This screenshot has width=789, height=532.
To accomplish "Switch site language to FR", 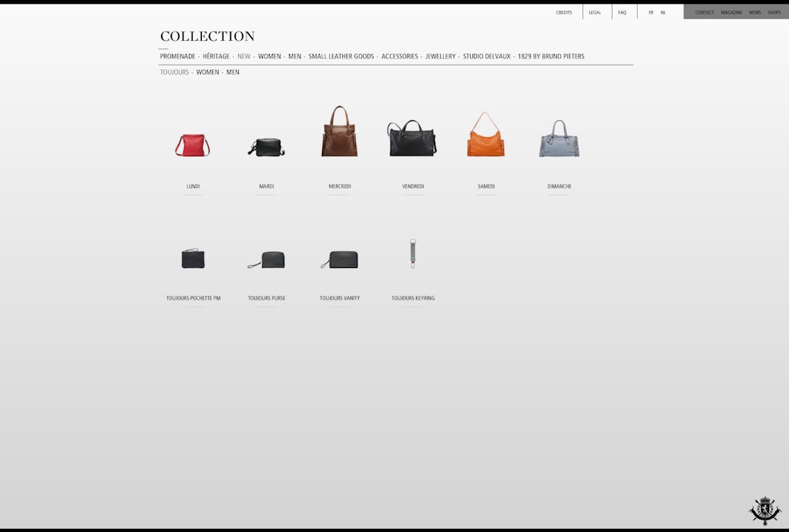I will pyautogui.click(x=651, y=12).
